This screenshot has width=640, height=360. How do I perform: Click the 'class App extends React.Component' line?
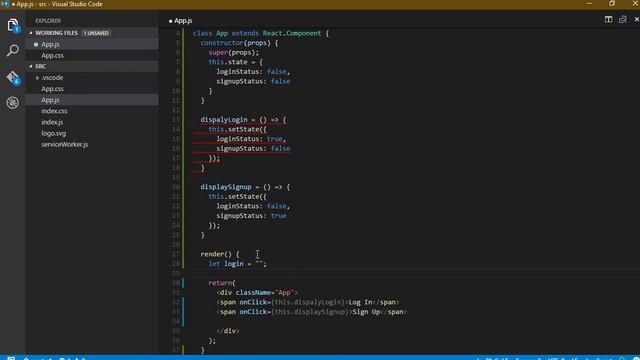point(260,33)
